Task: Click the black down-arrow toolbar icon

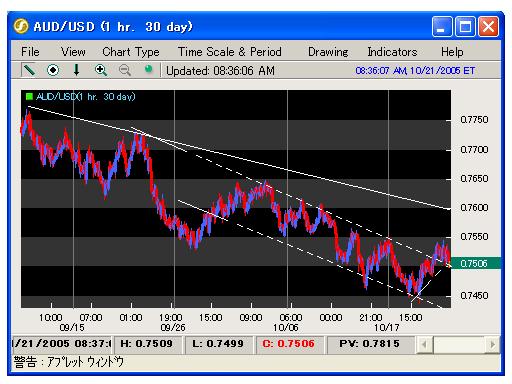Action: pos(76,70)
